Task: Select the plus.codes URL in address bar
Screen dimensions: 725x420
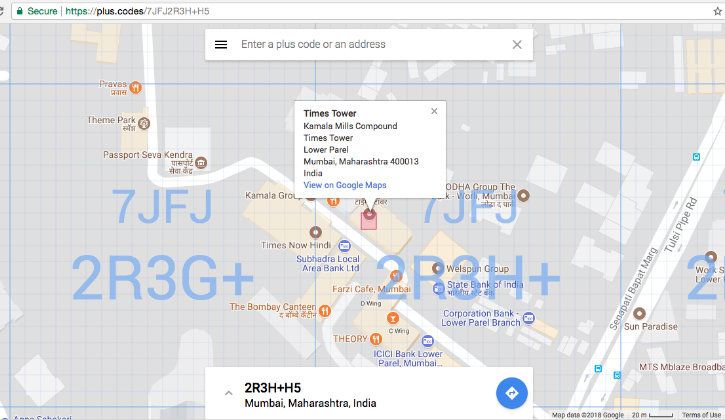Action: click(x=137, y=11)
